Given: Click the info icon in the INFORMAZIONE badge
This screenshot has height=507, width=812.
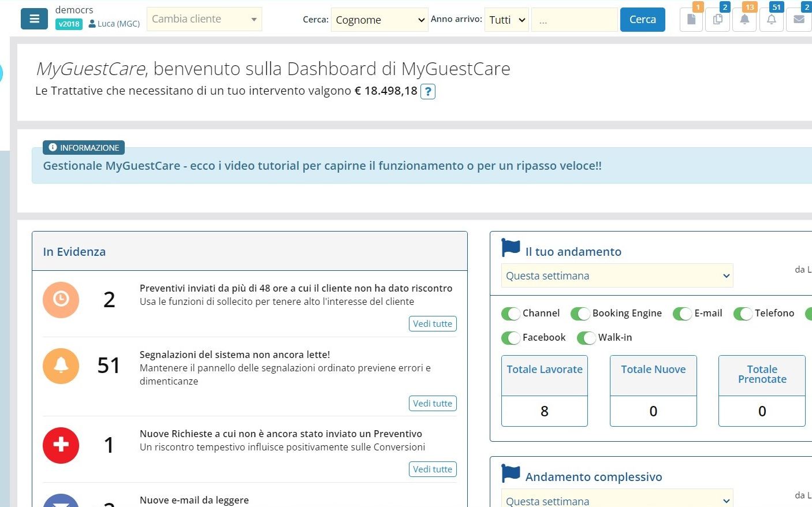Looking at the screenshot, I should (x=53, y=147).
